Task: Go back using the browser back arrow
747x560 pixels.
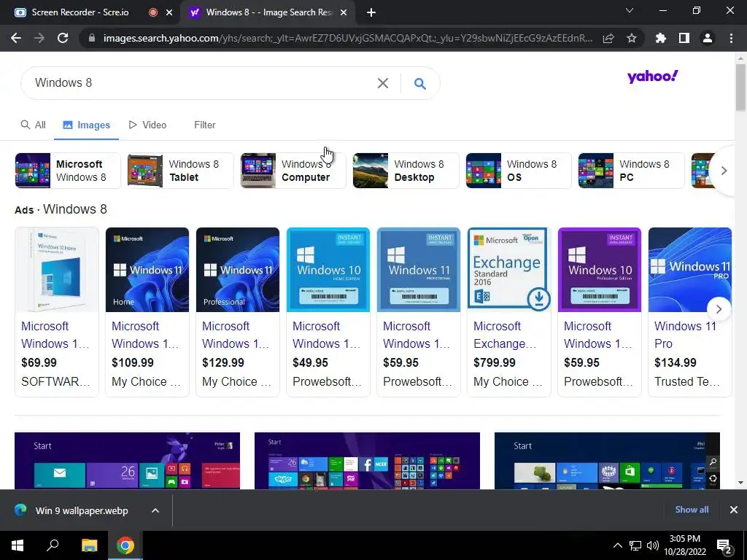Action: (x=16, y=38)
